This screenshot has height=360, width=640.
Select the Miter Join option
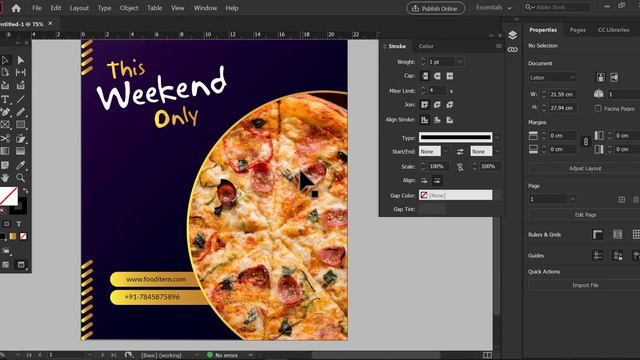(x=425, y=105)
